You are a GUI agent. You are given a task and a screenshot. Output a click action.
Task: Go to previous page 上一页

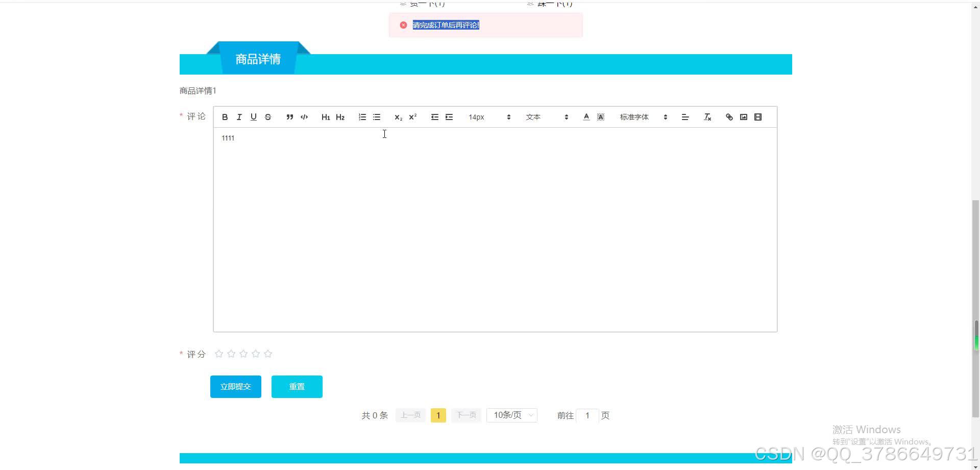point(410,415)
